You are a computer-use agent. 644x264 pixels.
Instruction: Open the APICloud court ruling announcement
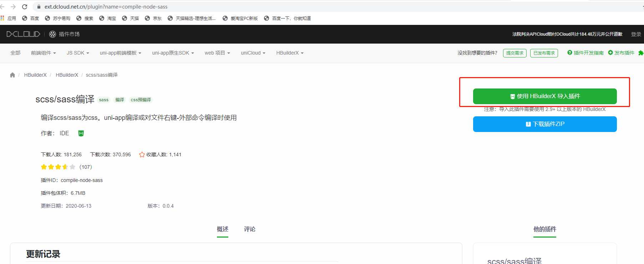pos(567,34)
